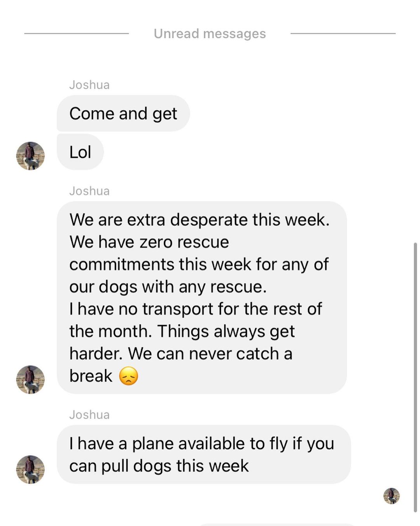Screen dimensions: 420x526
Task: Click the Joshua name above the "extra desperate" message
Action: [x=89, y=191]
